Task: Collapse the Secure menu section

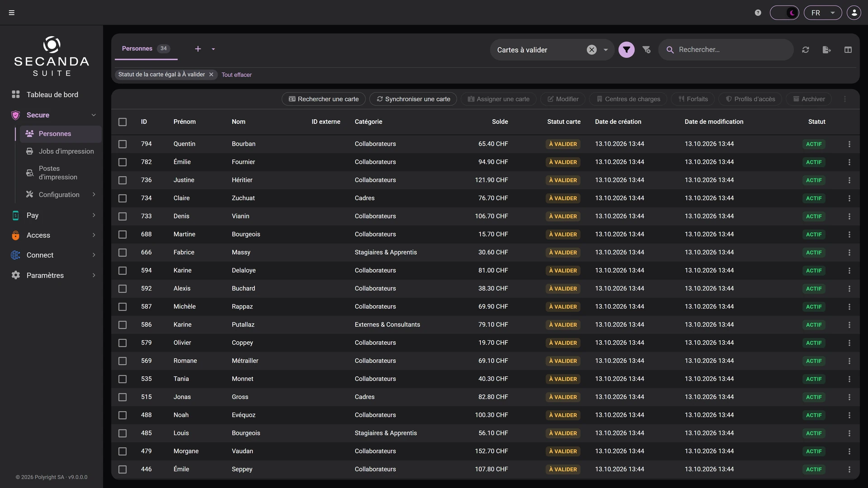Action: (94, 115)
